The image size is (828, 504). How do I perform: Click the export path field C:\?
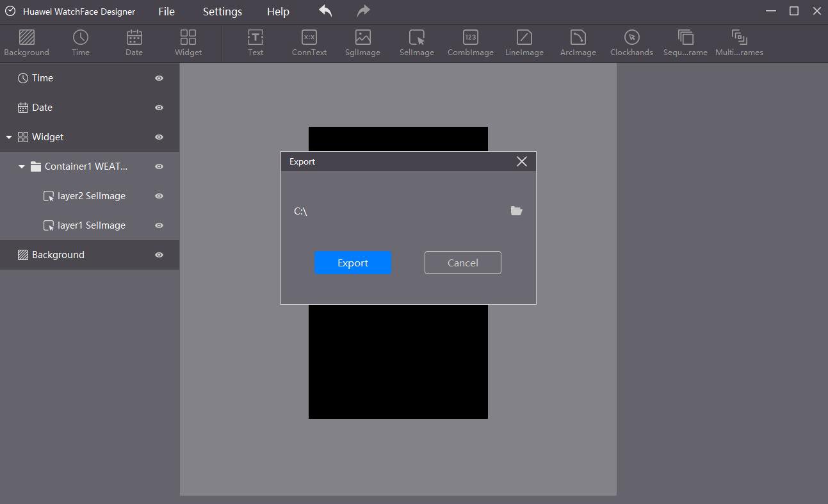397,211
